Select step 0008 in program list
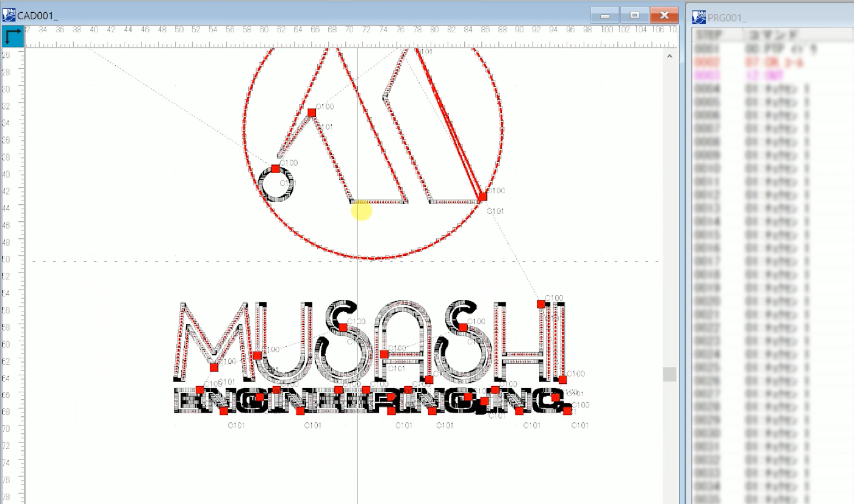854x504 pixels. point(773,141)
